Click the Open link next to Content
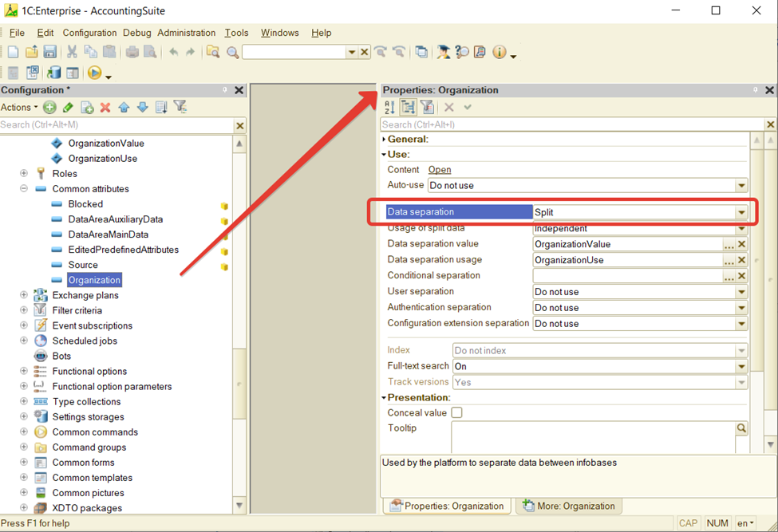This screenshot has width=778, height=532. 440,170
